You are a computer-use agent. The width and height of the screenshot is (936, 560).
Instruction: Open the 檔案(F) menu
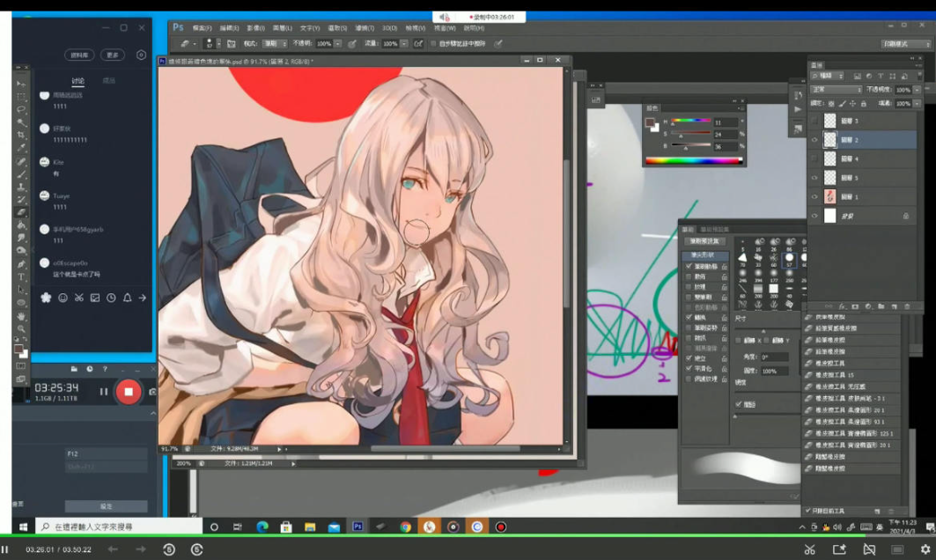pos(202,28)
